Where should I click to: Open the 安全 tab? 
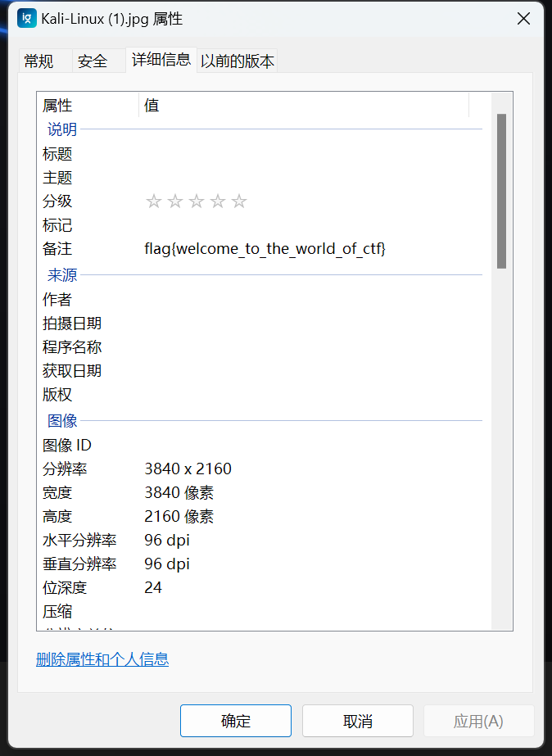pyautogui.click(x=93, y=61)
